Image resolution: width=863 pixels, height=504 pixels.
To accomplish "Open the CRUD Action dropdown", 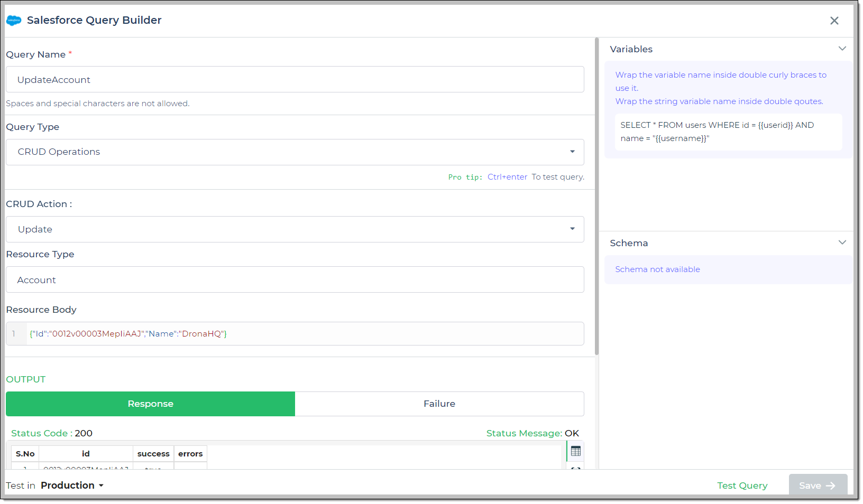I will (x=295, y=229).
